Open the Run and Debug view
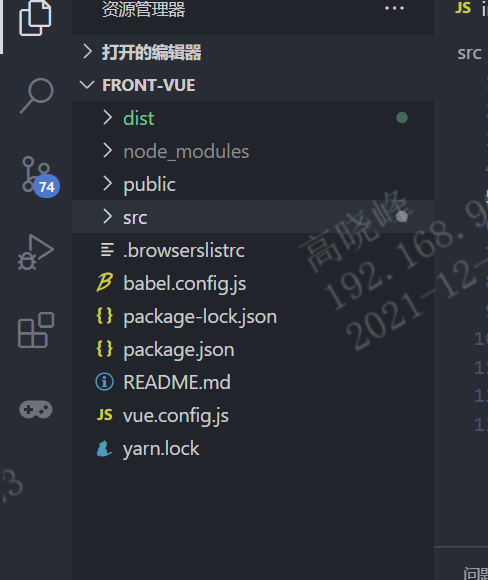488x580 pixels. pyautogui.click(x=36, y=252)
